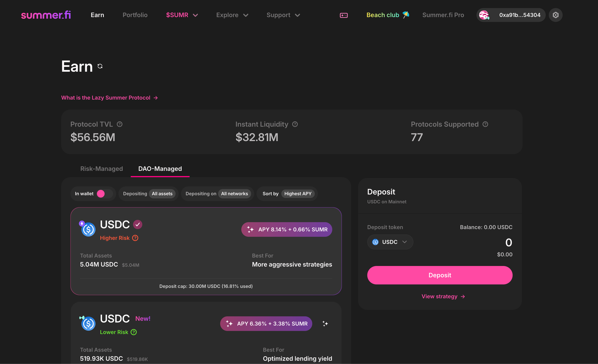Click the Lower Risk question mark icon
598x364 pixels.
(134, 332)
